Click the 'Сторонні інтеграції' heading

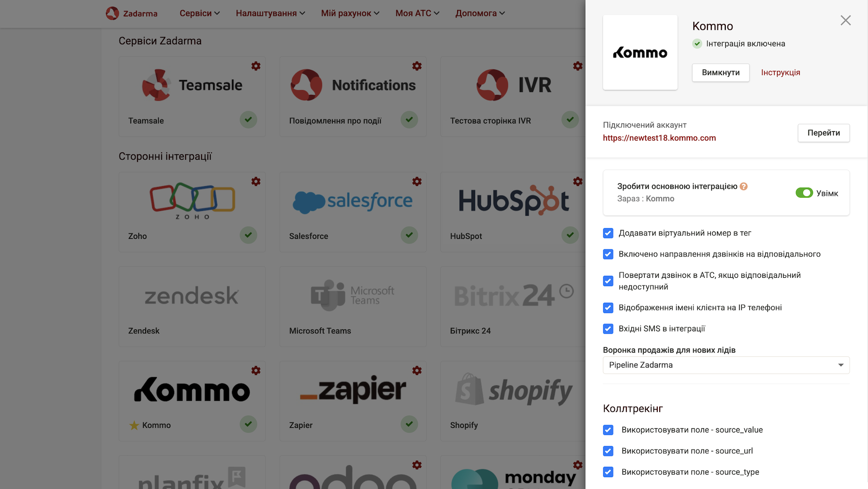click(x=165, y=156)
